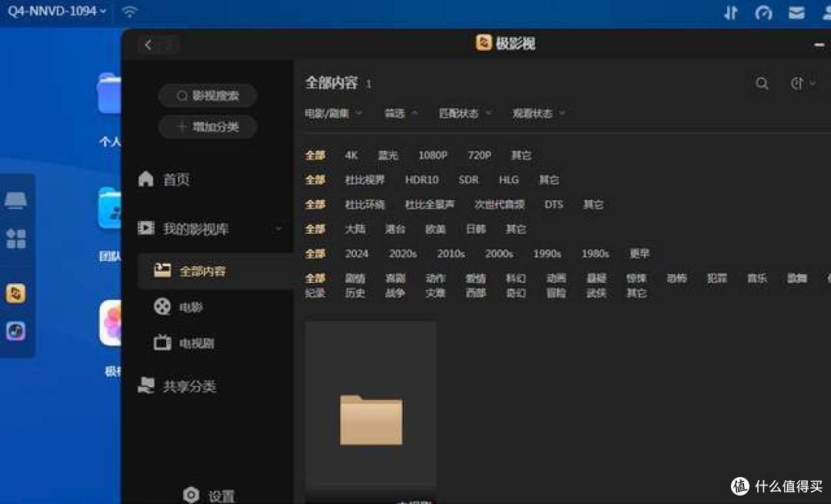Open the 观看状态 dropdown
The height and width of the screenshot is (504, 831).
tap(539, 113)
